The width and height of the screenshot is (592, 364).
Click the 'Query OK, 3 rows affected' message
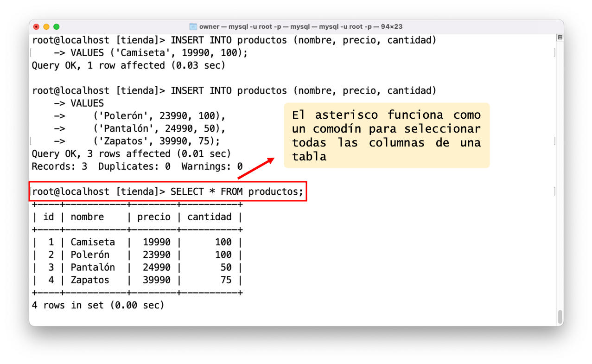pyautogui.click(x=130, y=153)
